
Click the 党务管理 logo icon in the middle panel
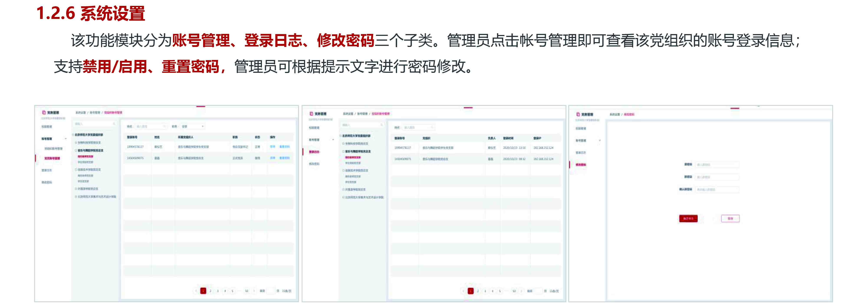click(x=311, y=114)
